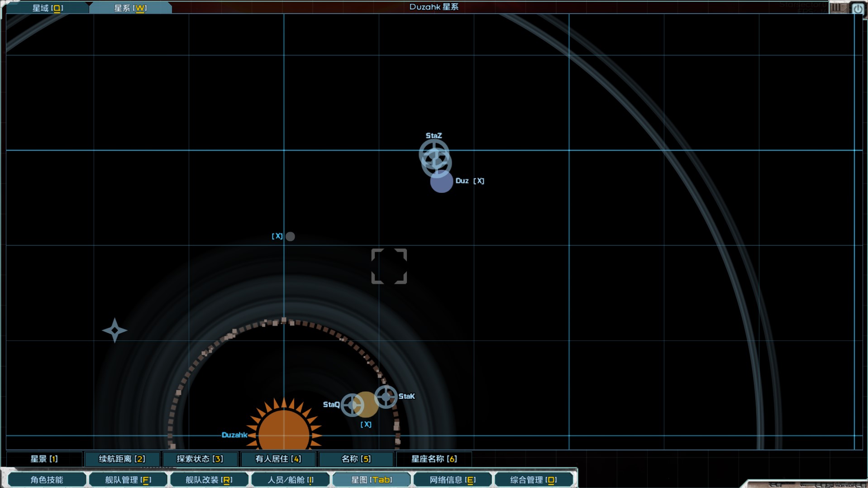Toggle the 星座名称 [6] constellation names filter

[x=434, y=459]
